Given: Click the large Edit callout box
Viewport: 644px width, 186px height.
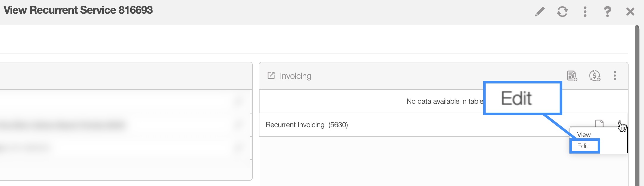Looking at the screenshot, I should click(522, 98).
